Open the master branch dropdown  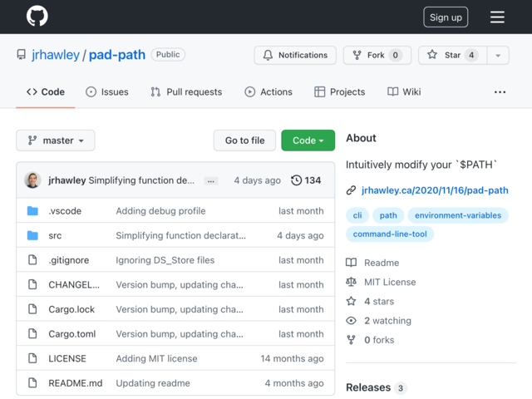pyautogui.click(x=56, y=140)
